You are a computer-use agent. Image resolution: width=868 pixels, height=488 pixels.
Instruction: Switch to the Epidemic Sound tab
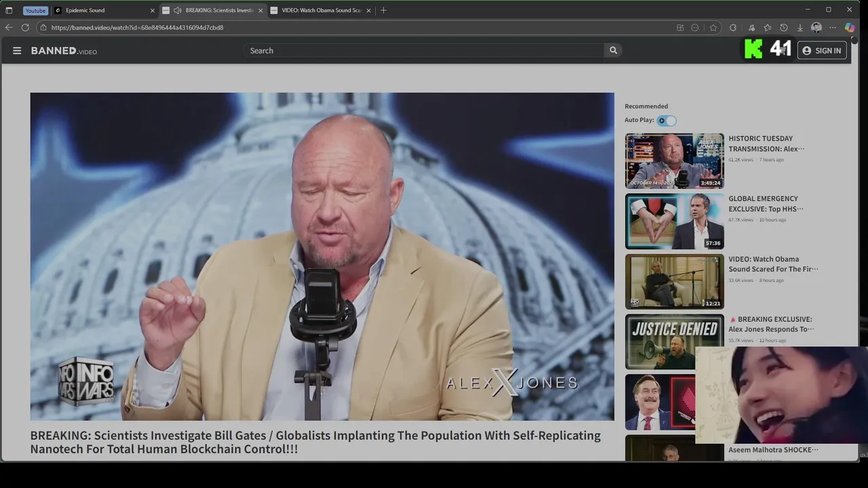point(103,10)
